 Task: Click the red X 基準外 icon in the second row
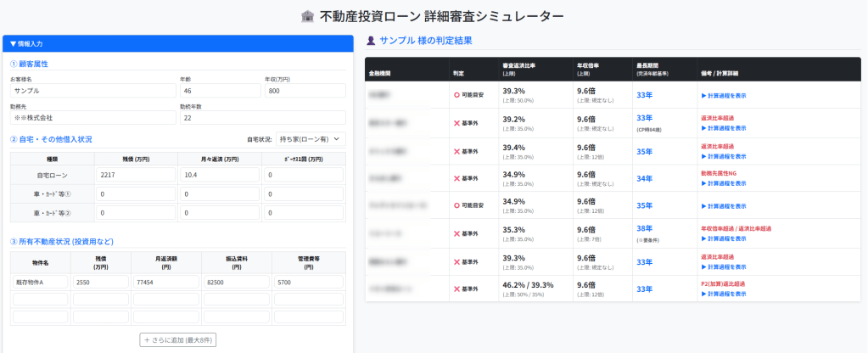pyautogui.click(x=456, y=122)
